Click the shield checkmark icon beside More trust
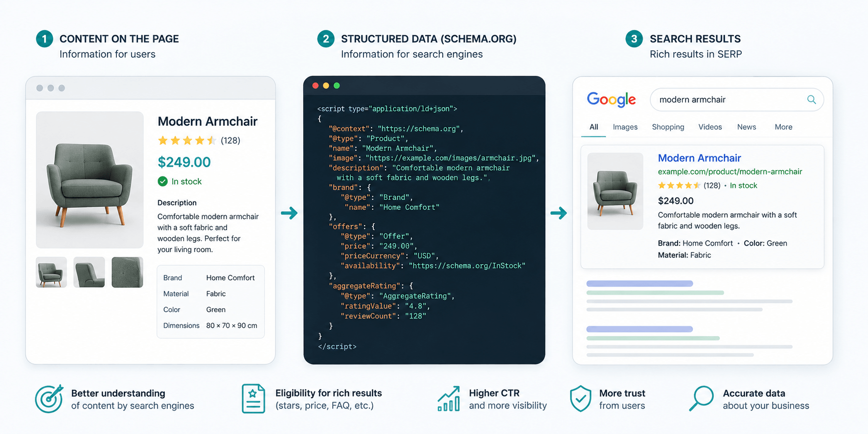Image resolution: width=868 pixels, height=434 pixels. click(581, 399)
